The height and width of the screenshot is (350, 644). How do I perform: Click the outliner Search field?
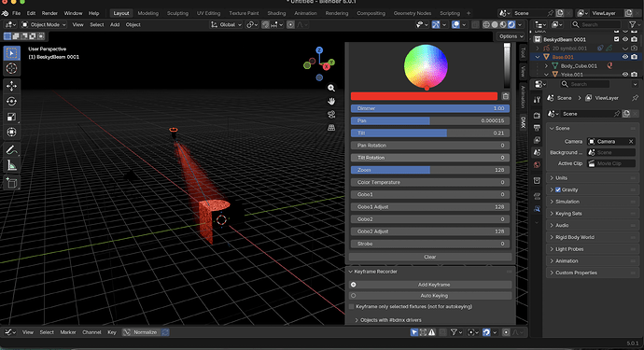[x=595, y=24]
